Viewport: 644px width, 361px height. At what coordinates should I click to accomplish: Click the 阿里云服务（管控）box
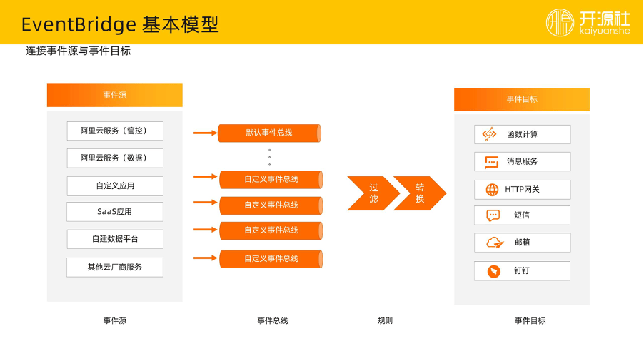pyautogui.click(x=115, y=131)
